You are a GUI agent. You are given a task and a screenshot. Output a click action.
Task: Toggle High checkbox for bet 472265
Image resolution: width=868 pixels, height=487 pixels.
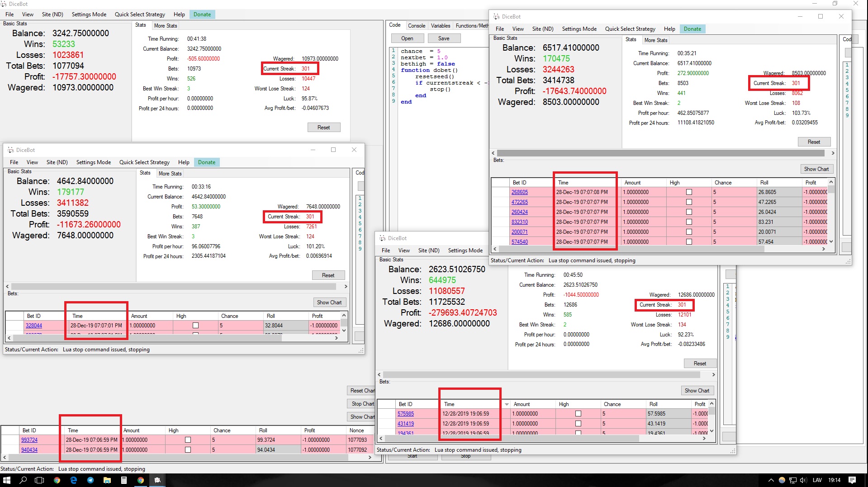point(689,202)
